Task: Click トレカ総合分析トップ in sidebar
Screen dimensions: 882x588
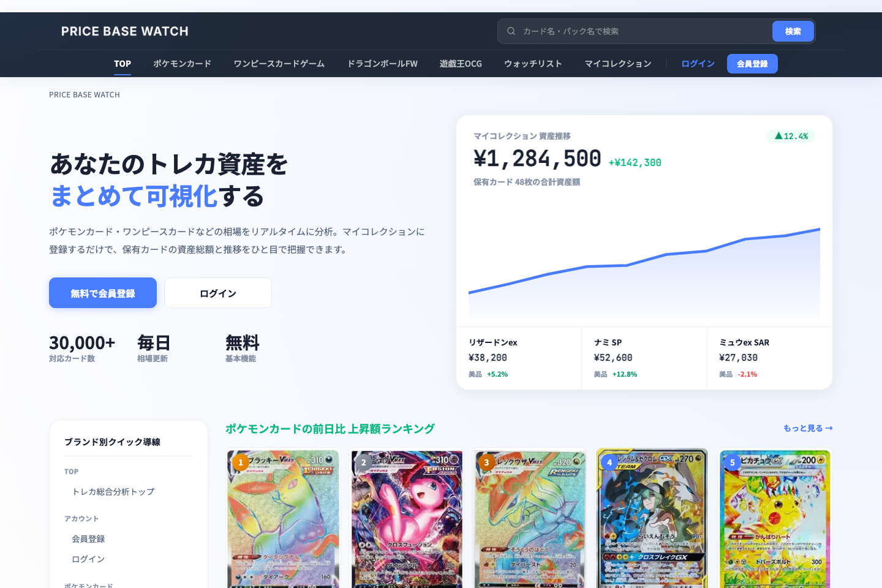Action: pyautogui.click(x=113, y=492)
